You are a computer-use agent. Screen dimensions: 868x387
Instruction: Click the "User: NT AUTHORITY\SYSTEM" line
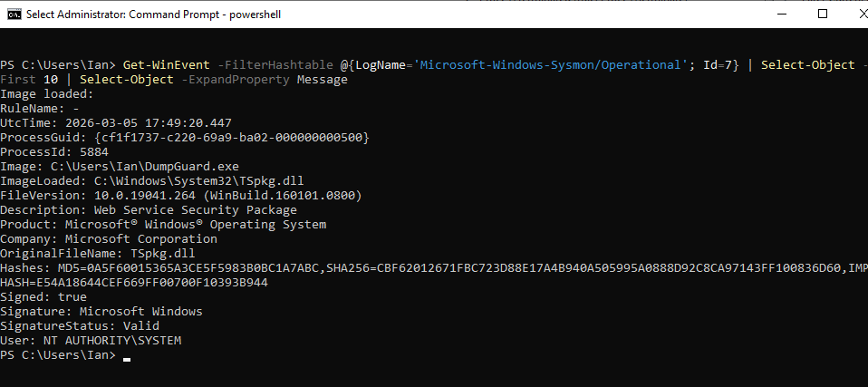click(x=91, y=340)
